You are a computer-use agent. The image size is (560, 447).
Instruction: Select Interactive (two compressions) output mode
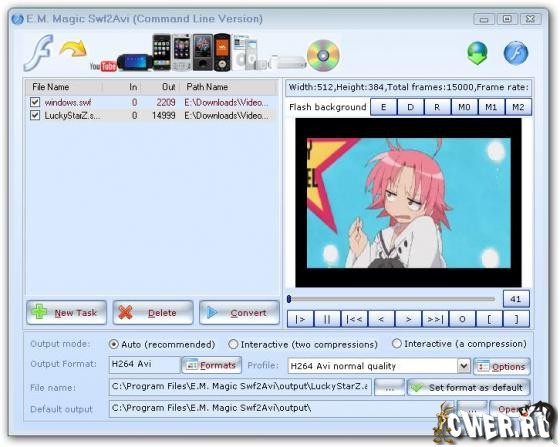(233, 344)
